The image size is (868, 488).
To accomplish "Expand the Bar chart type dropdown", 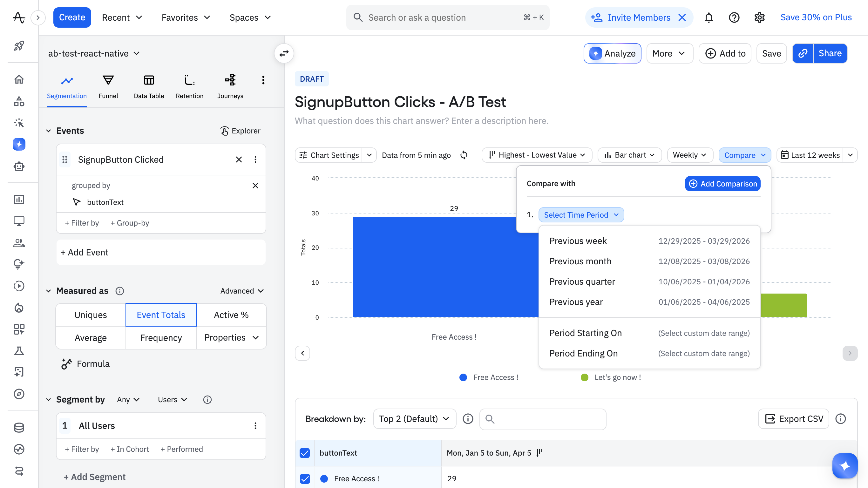I will [x=629, y=155].
